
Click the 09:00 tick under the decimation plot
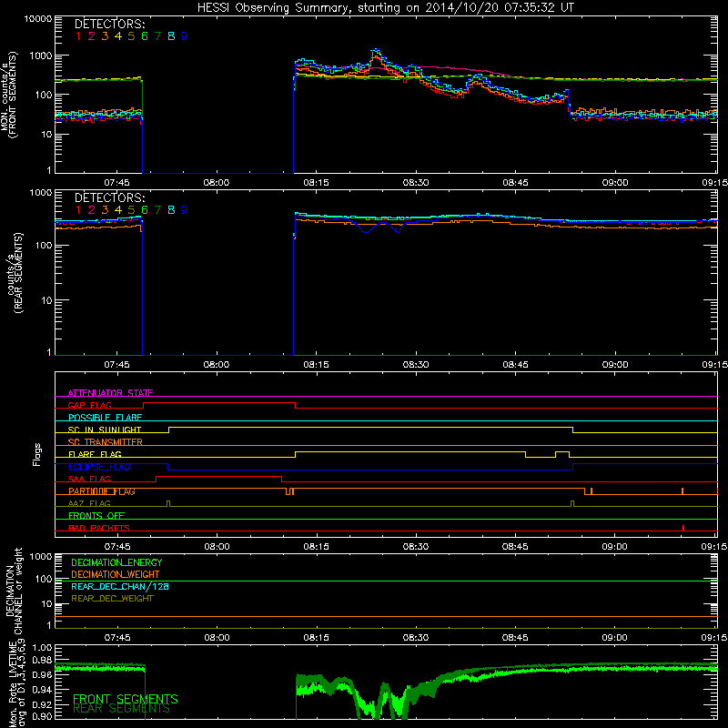615,638
